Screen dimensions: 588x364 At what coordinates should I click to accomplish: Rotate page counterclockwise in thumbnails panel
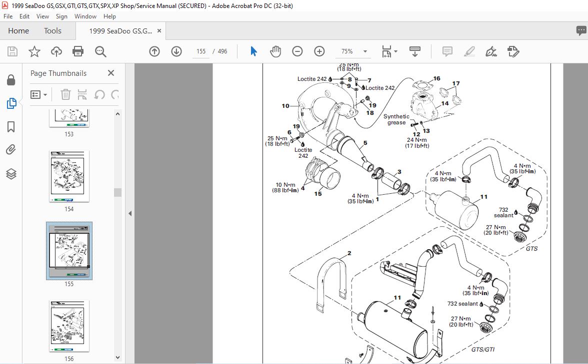pyautogui.click(x=99, y=94)
